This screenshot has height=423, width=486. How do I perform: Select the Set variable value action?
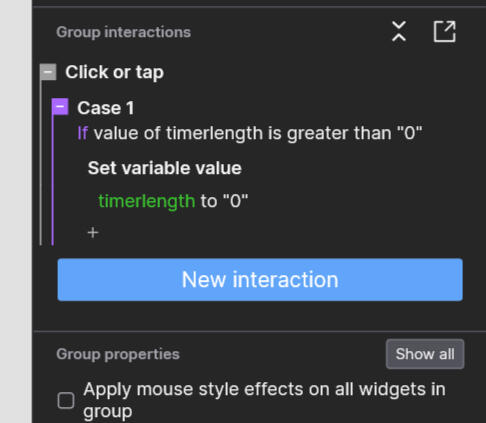click(164, 168)
